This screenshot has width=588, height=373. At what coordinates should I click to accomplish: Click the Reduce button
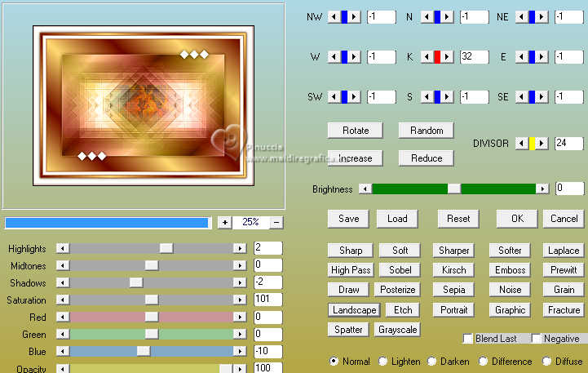coord(427,158)
